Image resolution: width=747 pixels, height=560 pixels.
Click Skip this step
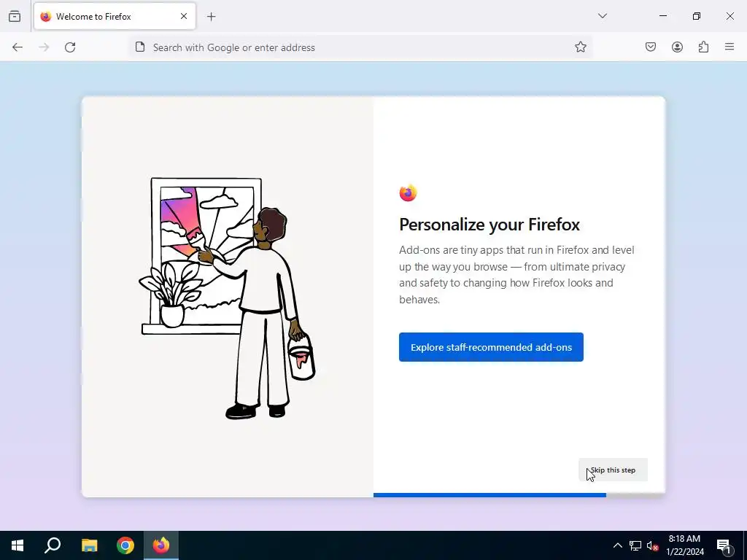pyautogui.click(x=613, y=470)
